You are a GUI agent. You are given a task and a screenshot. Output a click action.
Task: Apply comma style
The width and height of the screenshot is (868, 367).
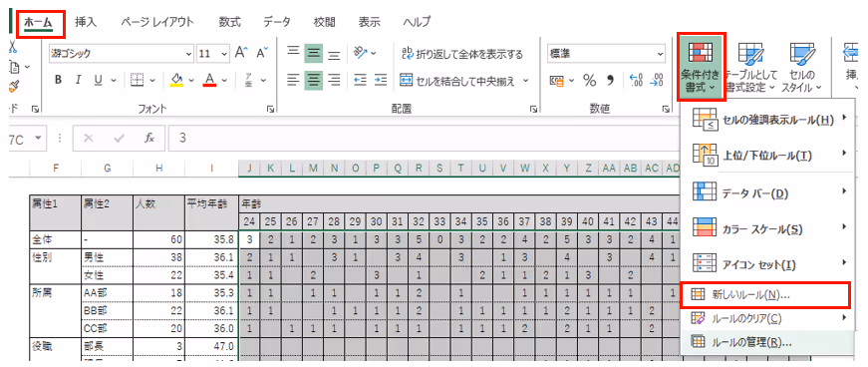pyautogui.click(x=611, y=81)
